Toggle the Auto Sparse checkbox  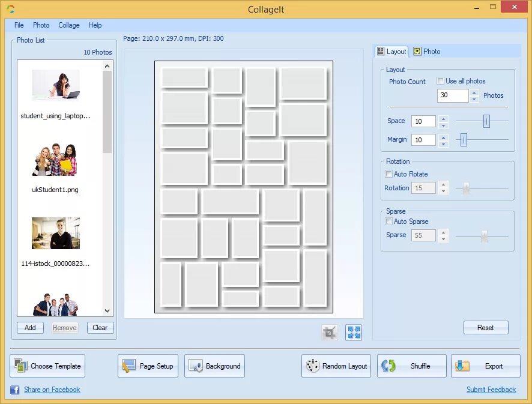[x=389, y=222]
